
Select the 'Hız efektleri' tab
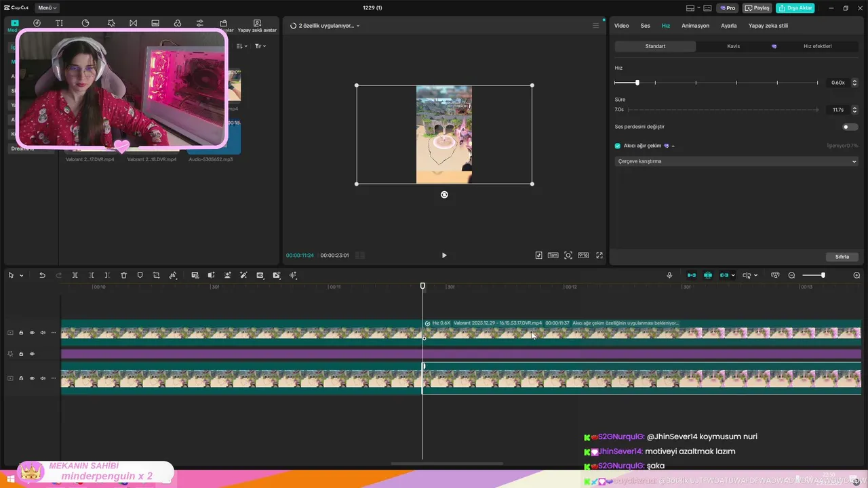pos(817,46)
